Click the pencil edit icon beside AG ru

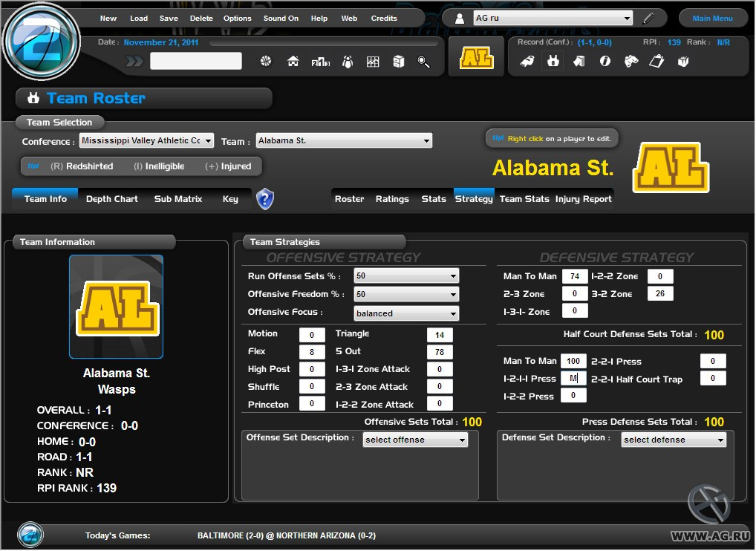click(x=648, y=19)
